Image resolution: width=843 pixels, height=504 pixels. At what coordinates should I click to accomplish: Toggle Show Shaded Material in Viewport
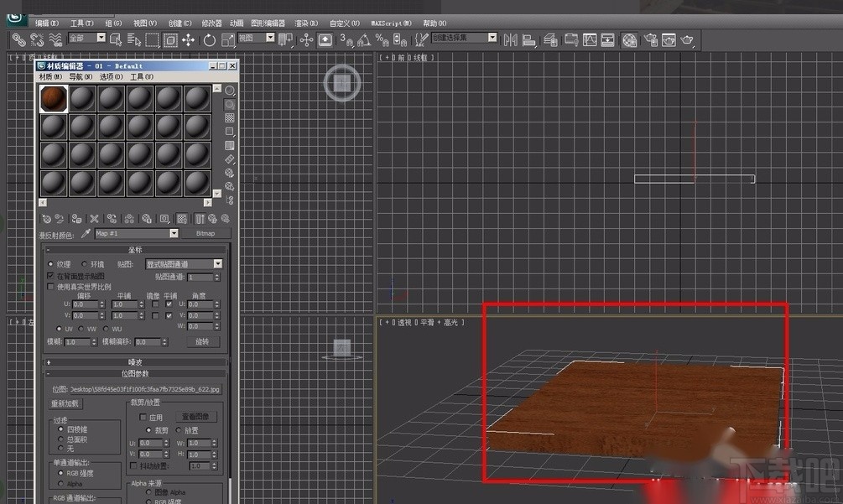tap(181, 219)
